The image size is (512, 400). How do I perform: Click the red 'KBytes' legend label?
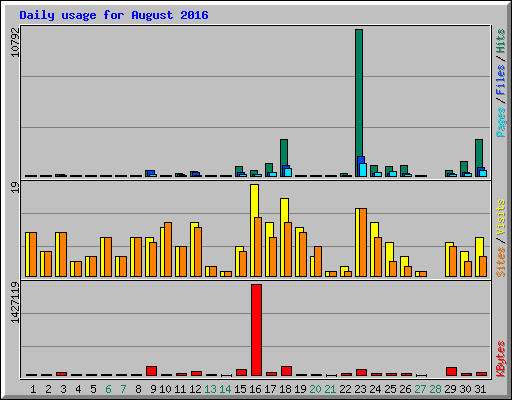click(501, 359)
